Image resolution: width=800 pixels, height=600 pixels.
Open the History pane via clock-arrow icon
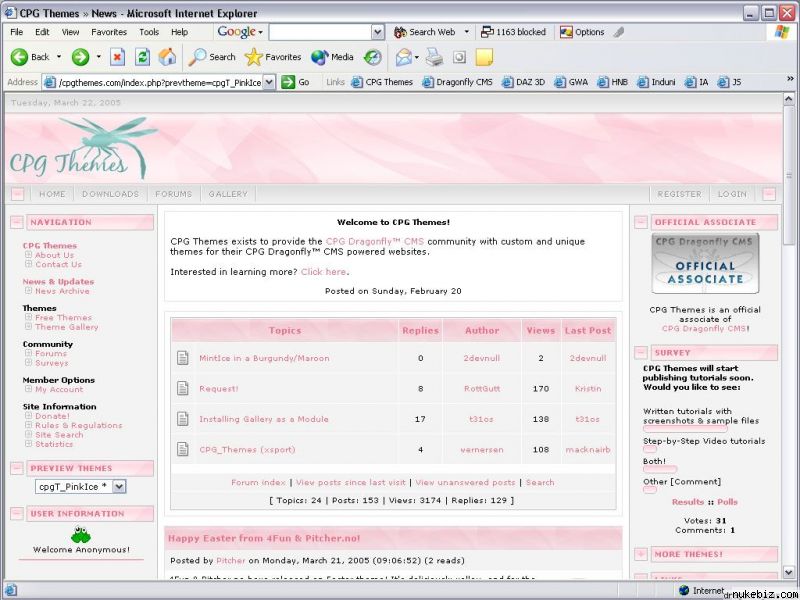point(373,57)
